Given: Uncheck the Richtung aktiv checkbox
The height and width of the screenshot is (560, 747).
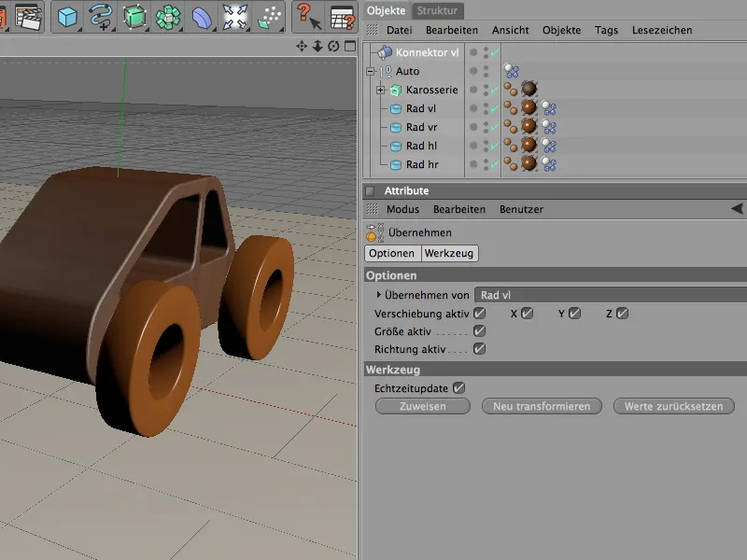Looking at the screenshot, I should [480, 349].
